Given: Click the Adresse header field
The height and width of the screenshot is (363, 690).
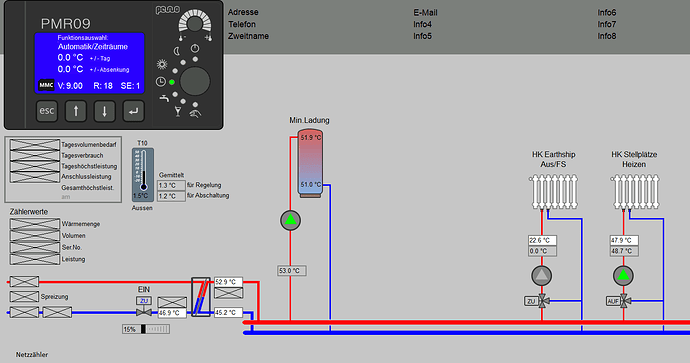Looking at the screenshot, I should tap(243, 12).
